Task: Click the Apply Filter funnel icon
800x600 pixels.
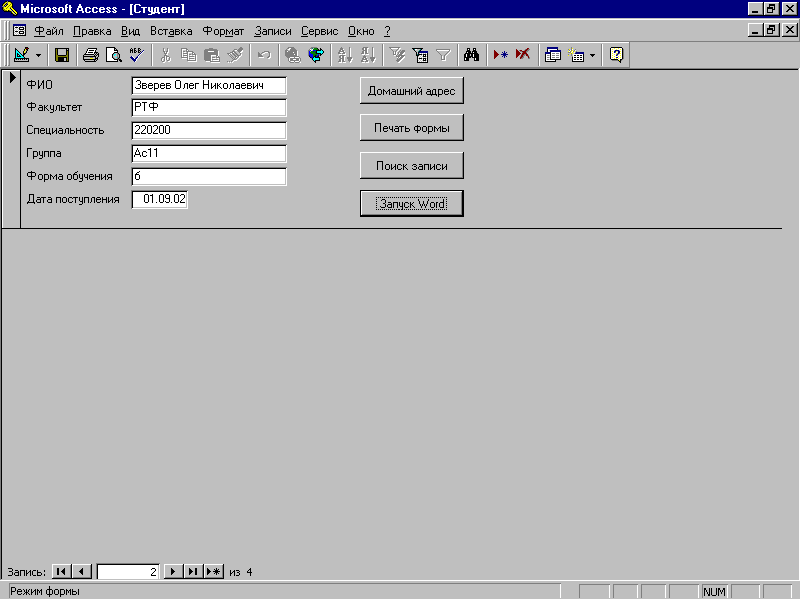Action: click(x=443, y=55)
